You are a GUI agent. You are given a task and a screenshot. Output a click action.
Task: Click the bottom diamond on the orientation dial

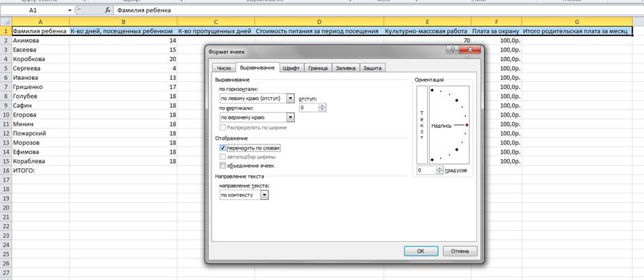[432, 160]
